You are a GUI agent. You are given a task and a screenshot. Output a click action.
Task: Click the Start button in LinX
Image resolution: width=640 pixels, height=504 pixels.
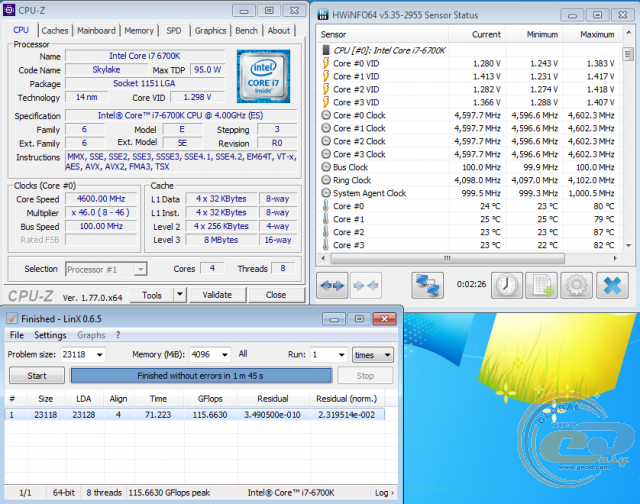tap(37, 375)
